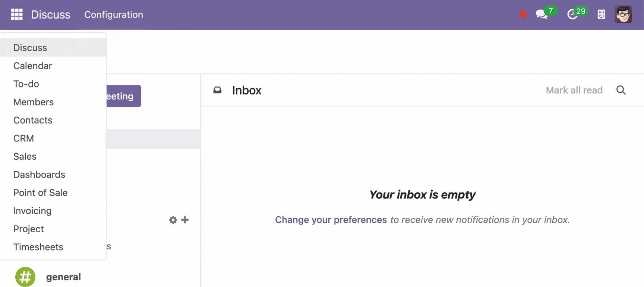Select Invoicing in the apps menu
Viewport: 644px width, 287px height.
tap(32, 211)
